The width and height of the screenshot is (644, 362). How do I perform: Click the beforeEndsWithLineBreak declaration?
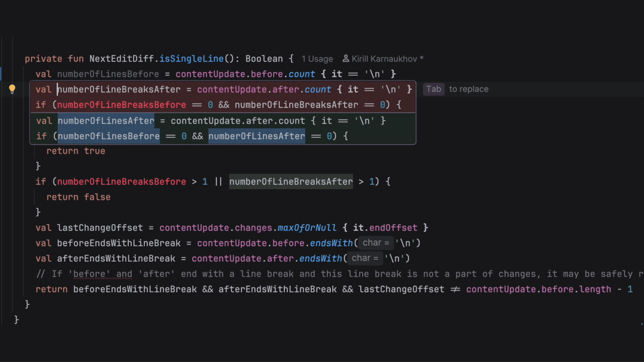[119, 243]
